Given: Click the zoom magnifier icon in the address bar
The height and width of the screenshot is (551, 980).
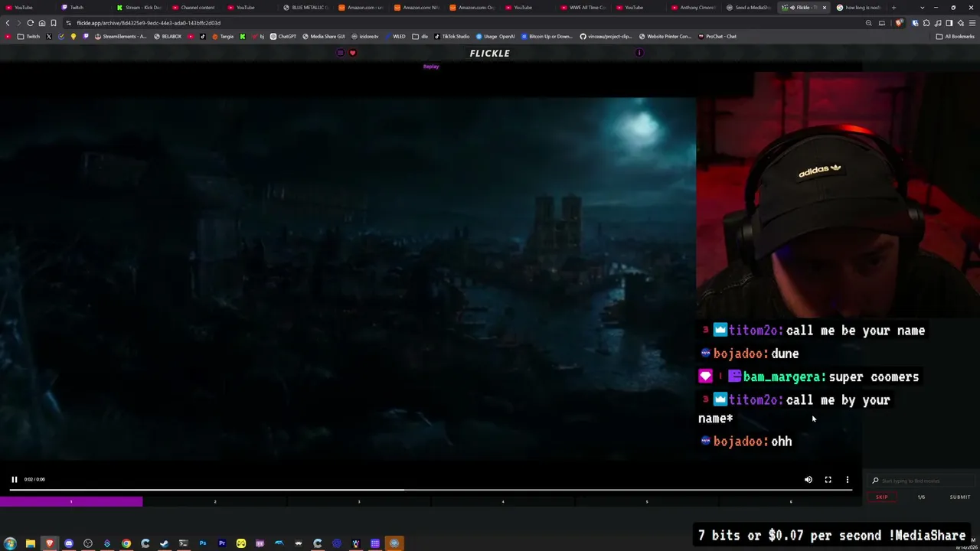Looking at the screenshot, I should 868,23.
